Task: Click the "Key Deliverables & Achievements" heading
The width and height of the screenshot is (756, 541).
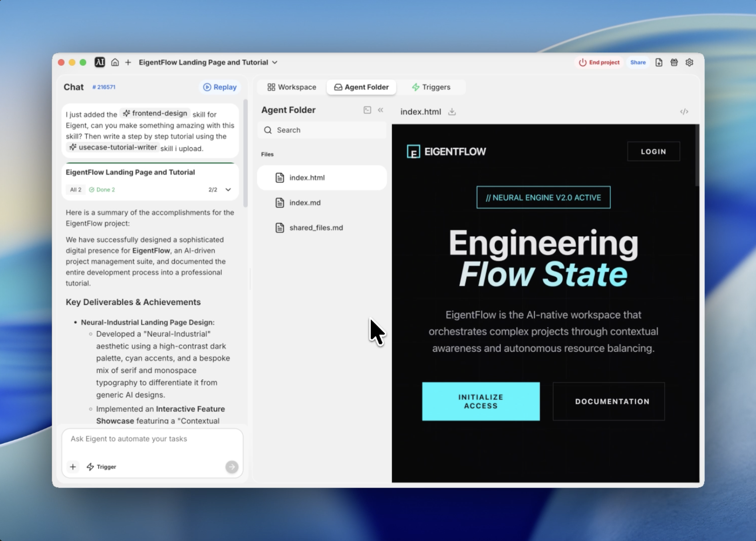Action: (133, 302)
